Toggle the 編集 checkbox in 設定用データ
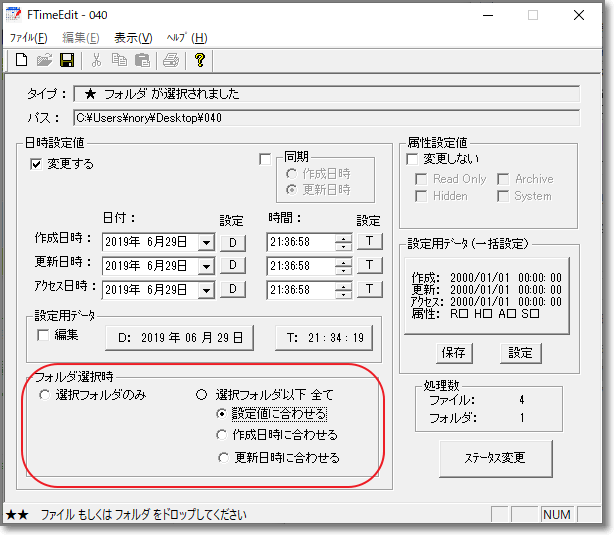Screen dimensions: 614x535 click(x=43, y=336)
